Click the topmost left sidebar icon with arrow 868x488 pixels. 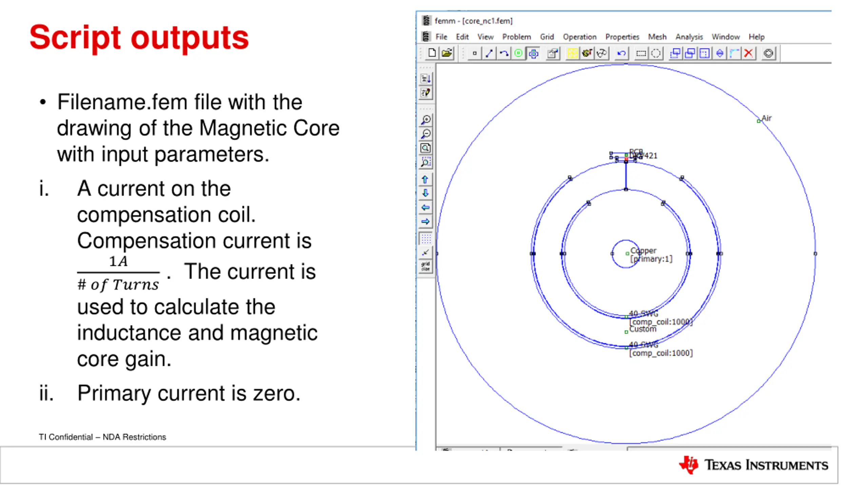[426, 79]
